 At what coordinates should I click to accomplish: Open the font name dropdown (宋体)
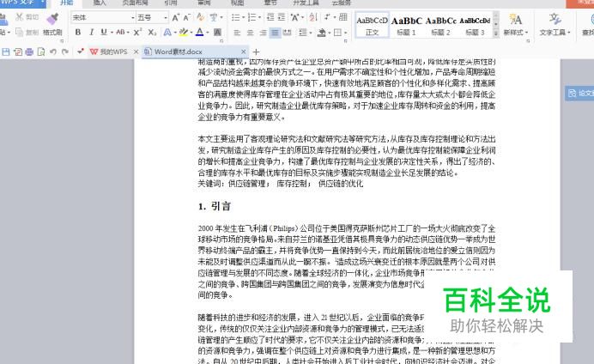point(133,17)
